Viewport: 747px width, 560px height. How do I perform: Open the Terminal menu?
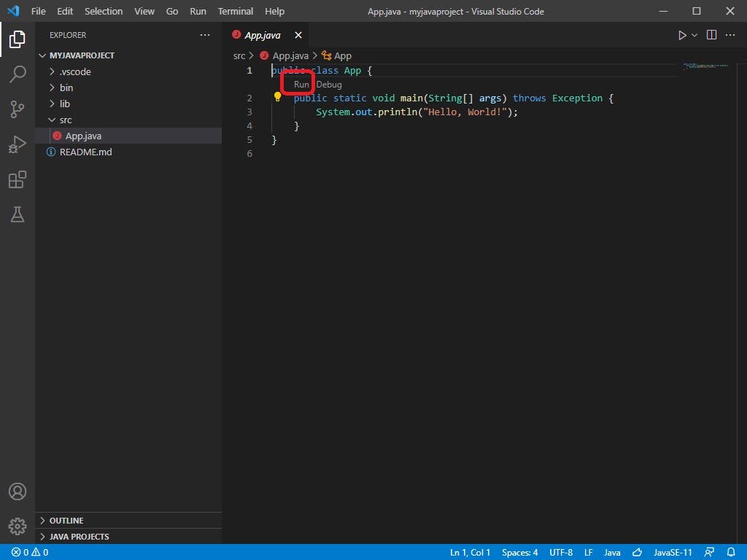(235, 11)
